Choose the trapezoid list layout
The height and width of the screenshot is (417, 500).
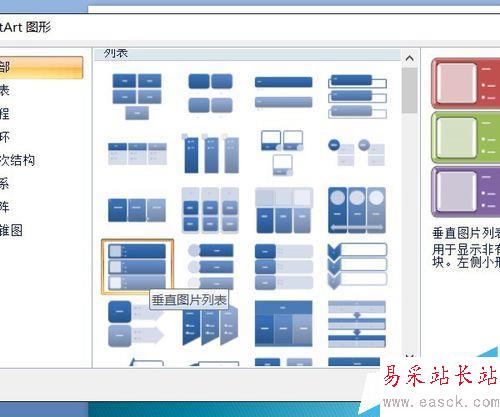click(x=210, y=326)
